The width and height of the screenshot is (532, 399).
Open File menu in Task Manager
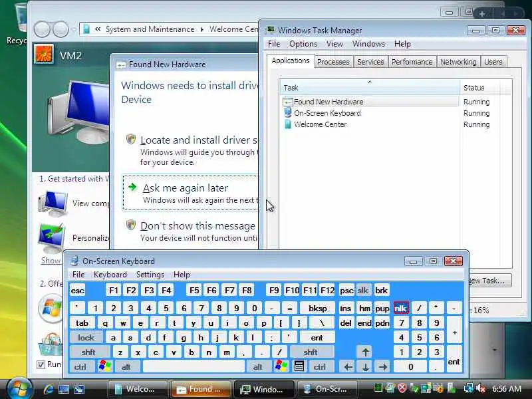pos(274,44)
